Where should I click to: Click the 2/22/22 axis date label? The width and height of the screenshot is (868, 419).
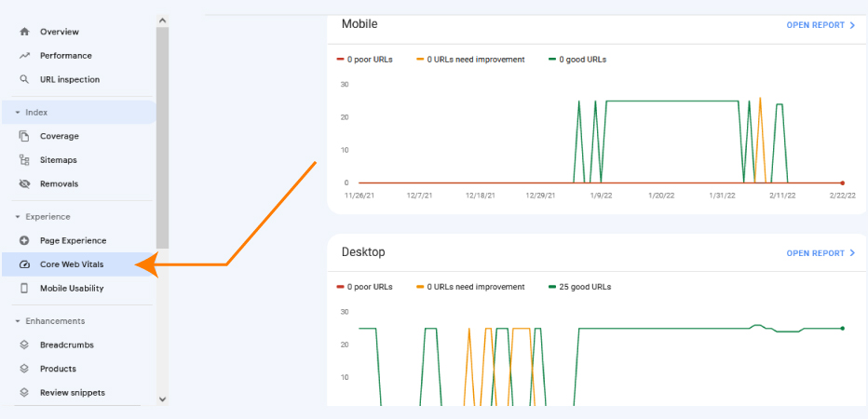click(x=842, y=196)
